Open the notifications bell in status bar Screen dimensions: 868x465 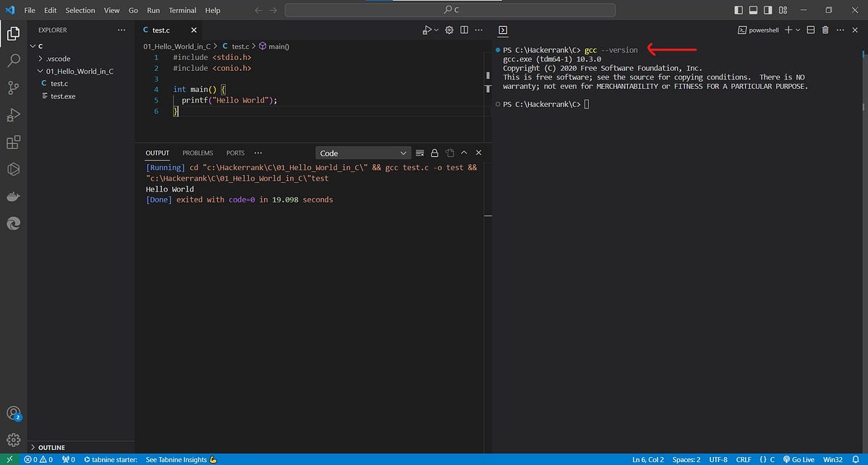pyautogui.click(x=856, y=459)
